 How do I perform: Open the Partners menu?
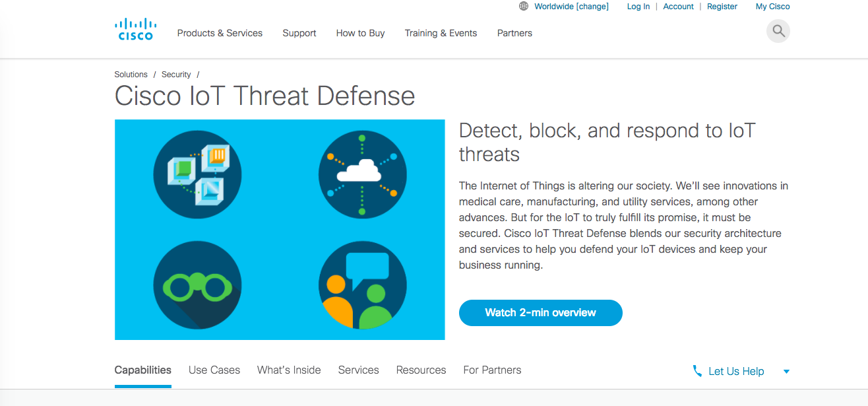[514, 33]
